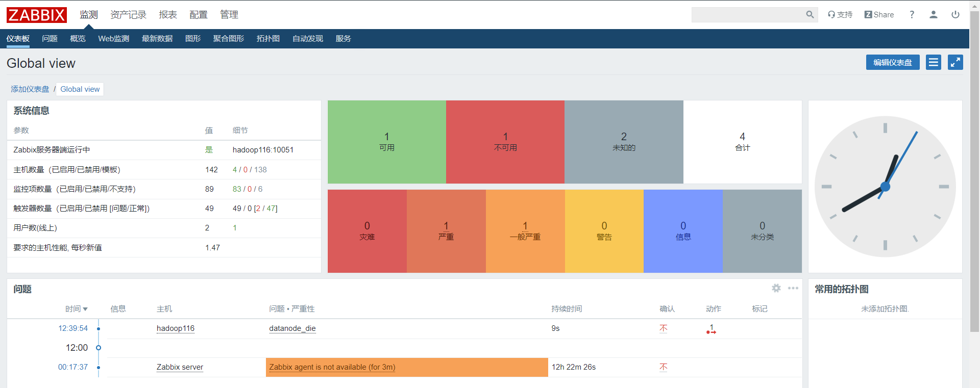The image size is (980, 388).
Task: Open the 配置 main menu
Action: (x=199, y=15)
